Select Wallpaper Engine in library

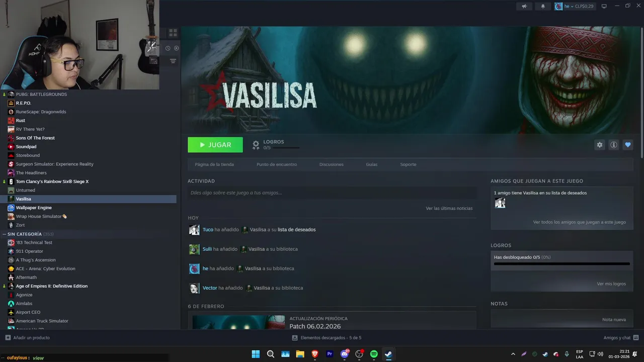(34, 208)
